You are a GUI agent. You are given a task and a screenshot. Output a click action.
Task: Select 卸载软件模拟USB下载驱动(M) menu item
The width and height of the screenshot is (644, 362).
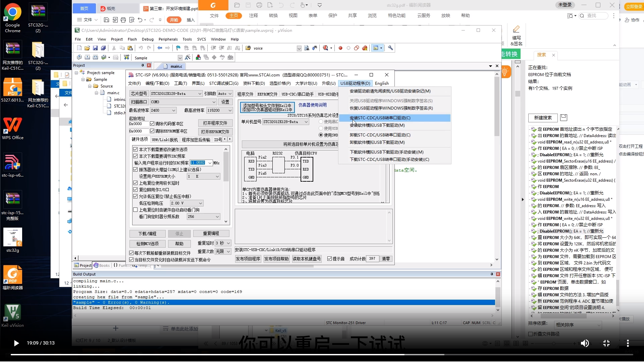click(394, 142)
